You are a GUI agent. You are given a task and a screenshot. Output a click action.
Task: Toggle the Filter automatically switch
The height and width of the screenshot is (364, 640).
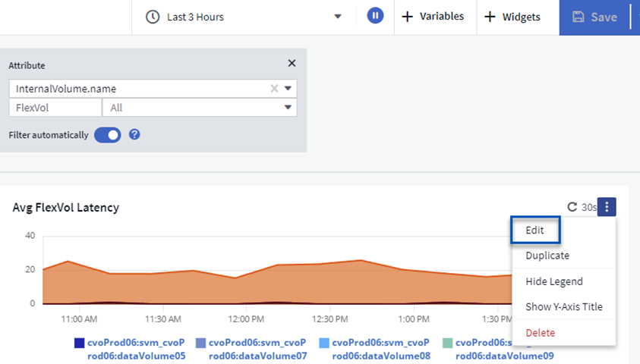pyautogui.click(x=107, y=135)
